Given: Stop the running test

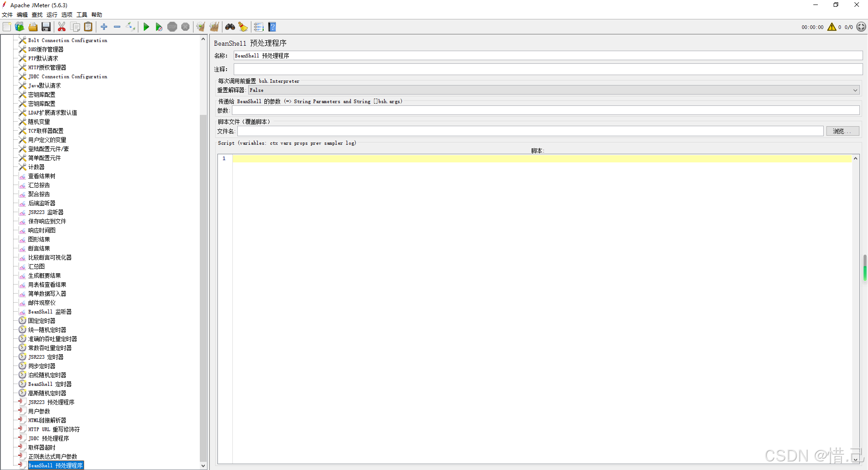Looking at the screenshot, I should coord(172,27).
